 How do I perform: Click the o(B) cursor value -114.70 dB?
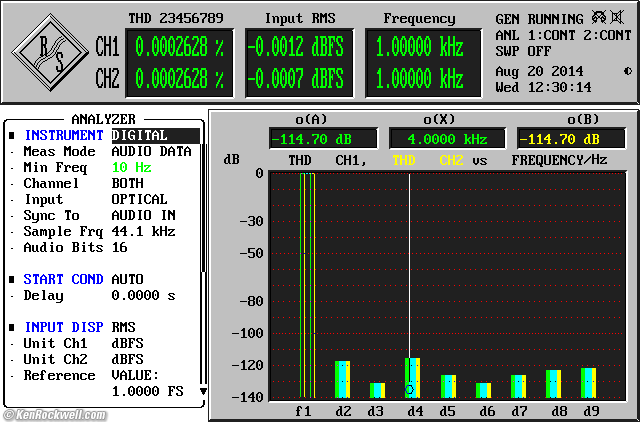[x=571, y=139]
